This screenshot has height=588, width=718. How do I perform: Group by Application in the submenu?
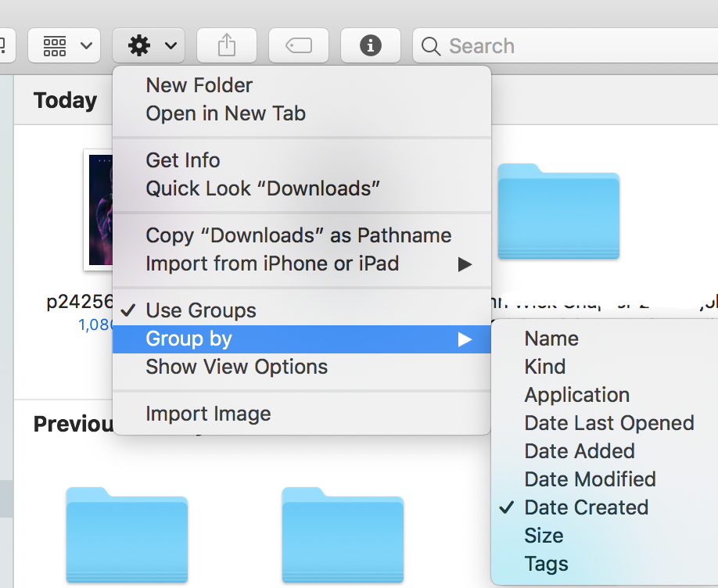pos(605,395)
